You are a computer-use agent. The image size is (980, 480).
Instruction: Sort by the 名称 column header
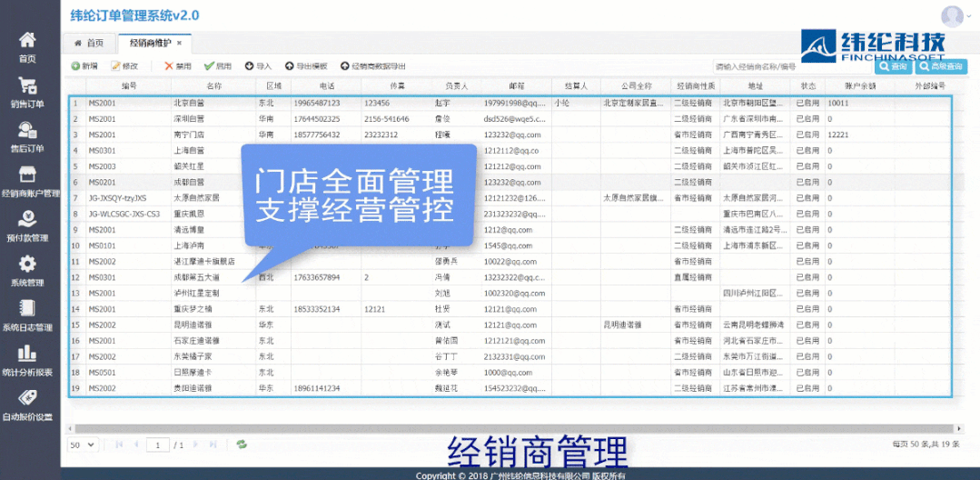point(213,86)
